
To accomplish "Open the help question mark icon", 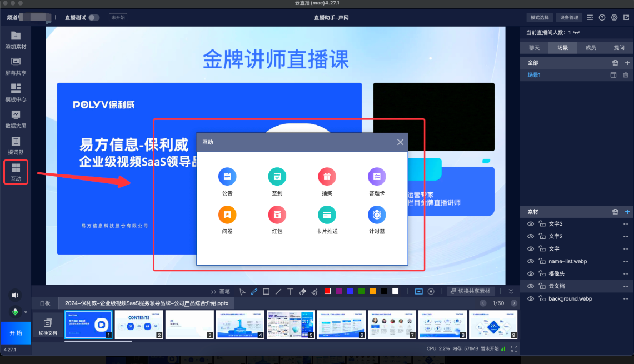I will 602,17.
